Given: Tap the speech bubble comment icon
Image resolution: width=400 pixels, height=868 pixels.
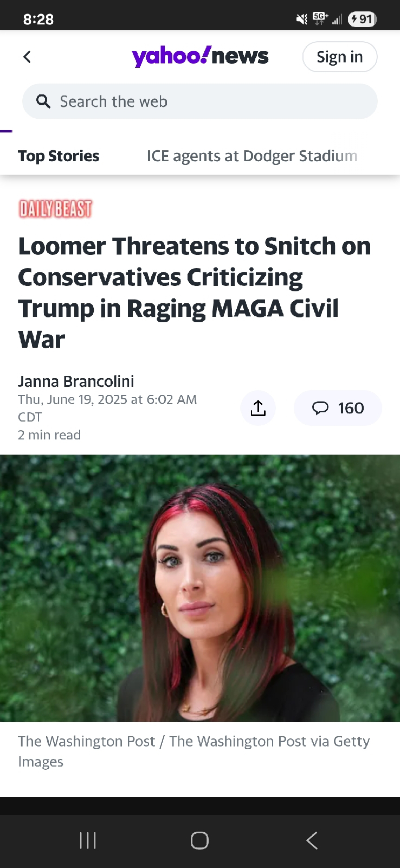Looking at the screenshot, I should tap(320, 408).
